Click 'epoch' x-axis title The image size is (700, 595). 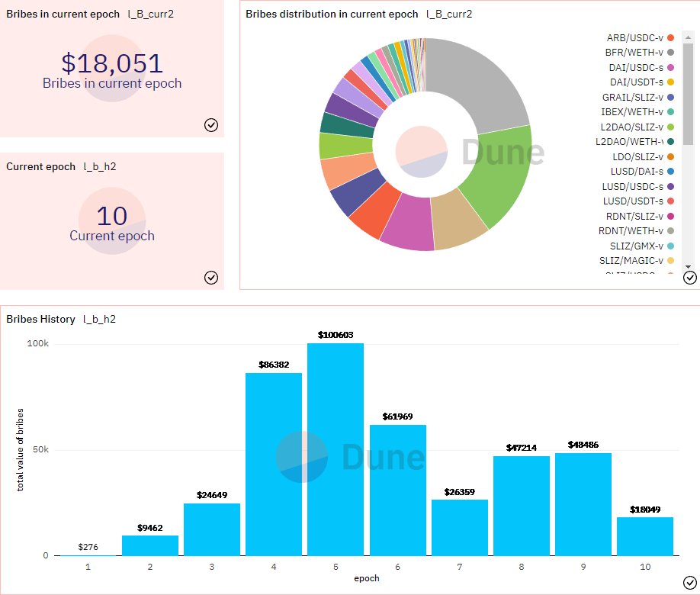(x=367, y=578)
